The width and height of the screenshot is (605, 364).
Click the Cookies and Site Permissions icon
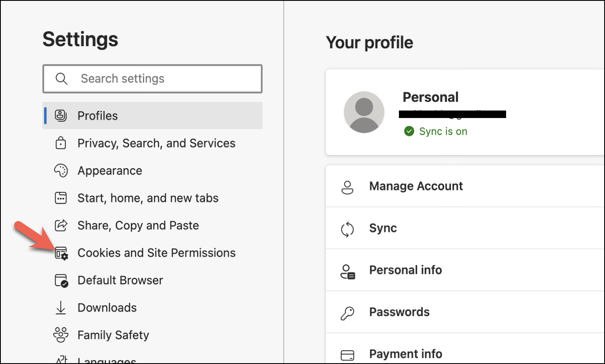[x=61, y=253]
